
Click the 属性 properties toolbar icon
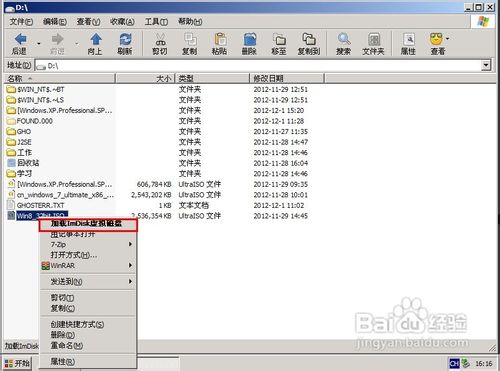[409, 39]
